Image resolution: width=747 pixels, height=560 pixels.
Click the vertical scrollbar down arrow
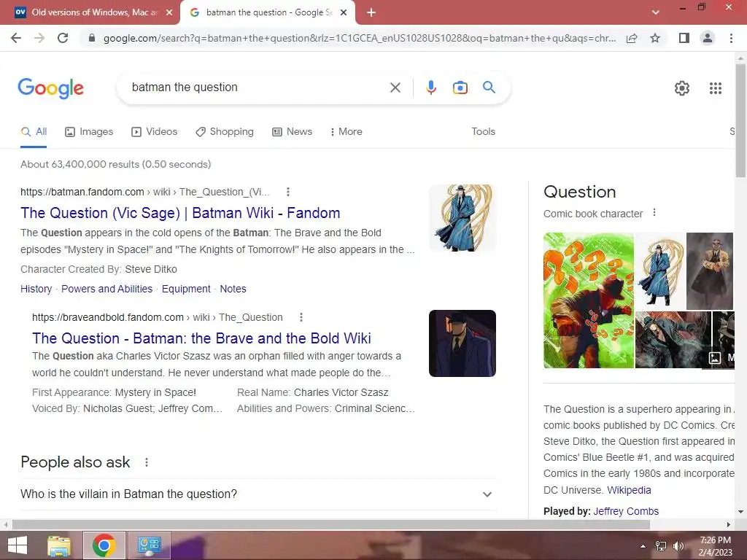(x=740, y=512)
